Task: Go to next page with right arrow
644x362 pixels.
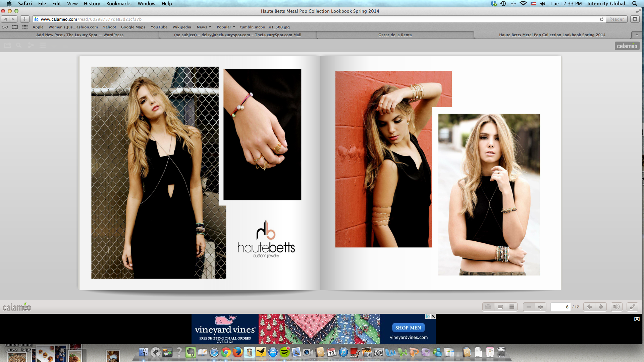Action: [601, 307]
